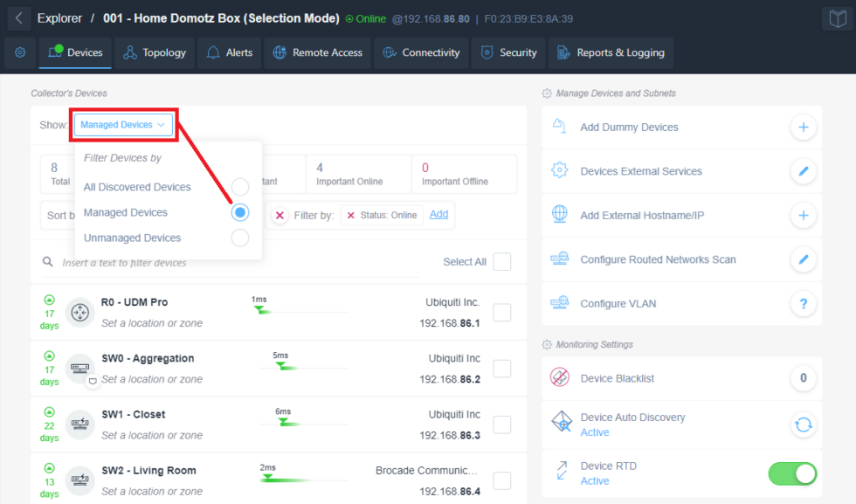Expand the Managed Devices dropdown
Viewport: 856px width, 504px height.
tap(123, 125)
